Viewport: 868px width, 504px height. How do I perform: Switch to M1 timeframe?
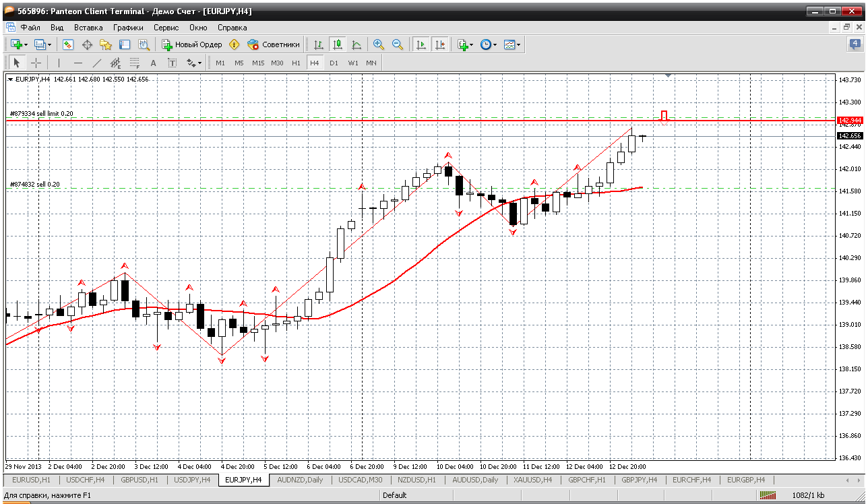(220, 63)
